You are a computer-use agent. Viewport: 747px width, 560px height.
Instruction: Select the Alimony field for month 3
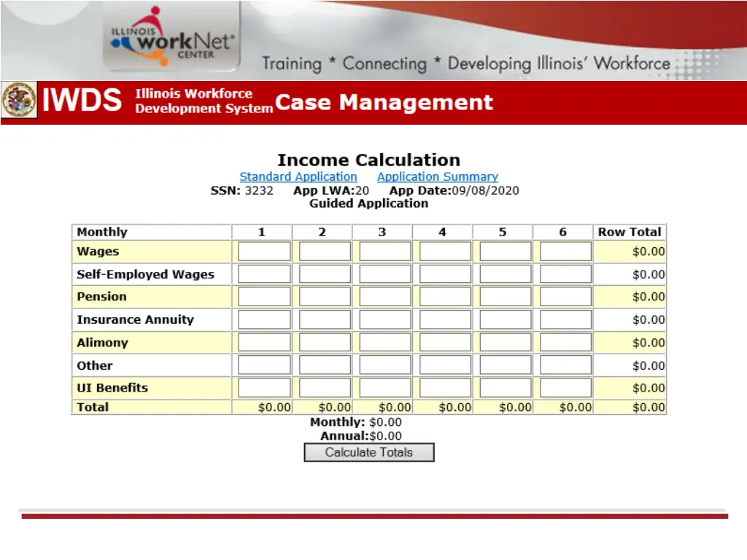pyautogui.click(x=385, y=343)
